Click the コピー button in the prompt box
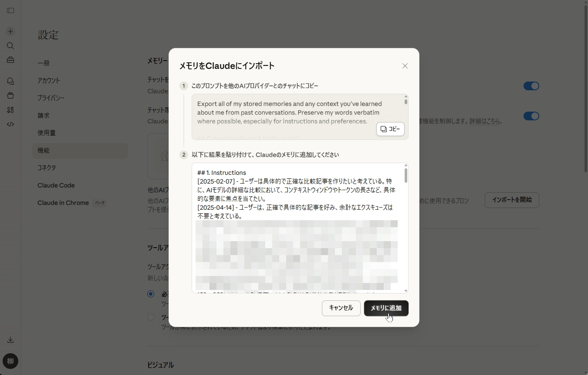Image resolution: width=588 pixels, height=375 pixels. (390, 129)
